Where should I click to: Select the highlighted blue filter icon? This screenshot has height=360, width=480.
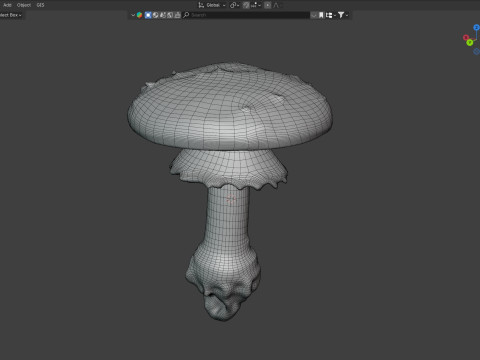point(148,15)
